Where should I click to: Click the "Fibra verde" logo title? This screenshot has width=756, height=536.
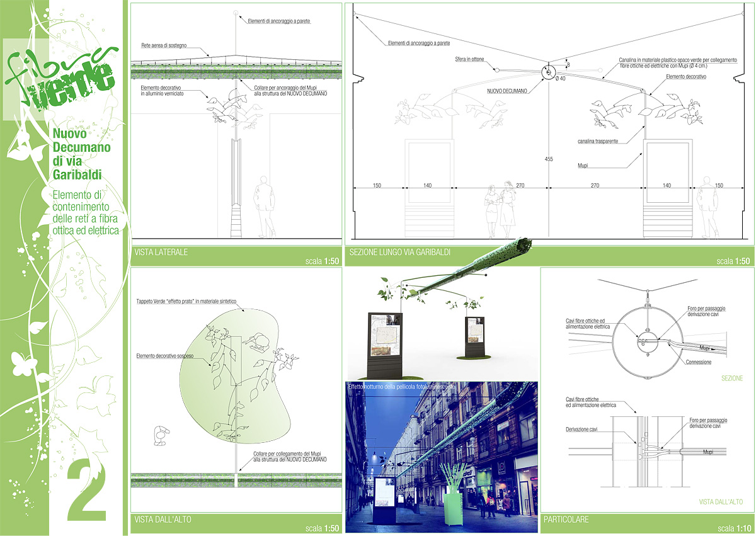pyautogui.click(x=61, y=79)
